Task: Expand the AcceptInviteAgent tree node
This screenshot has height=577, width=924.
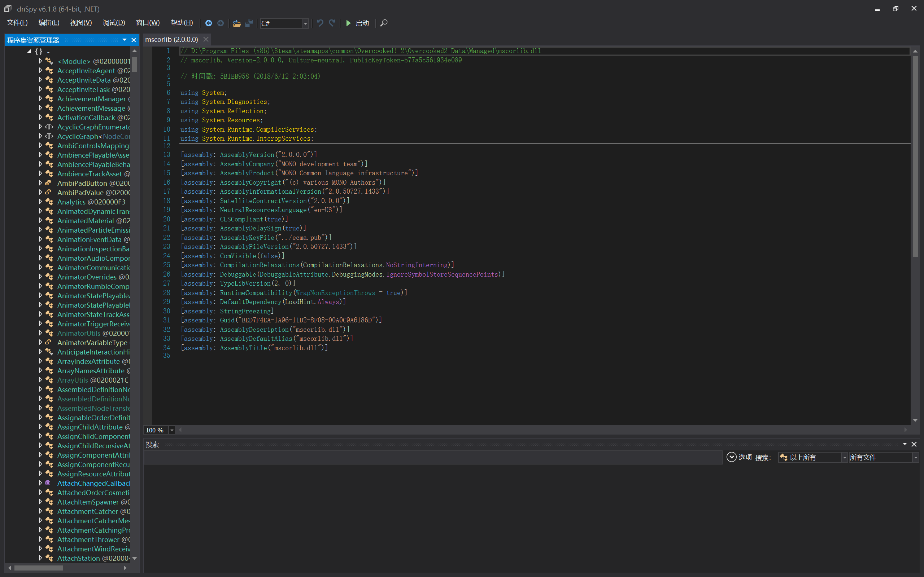Action: tap(40, 70)
